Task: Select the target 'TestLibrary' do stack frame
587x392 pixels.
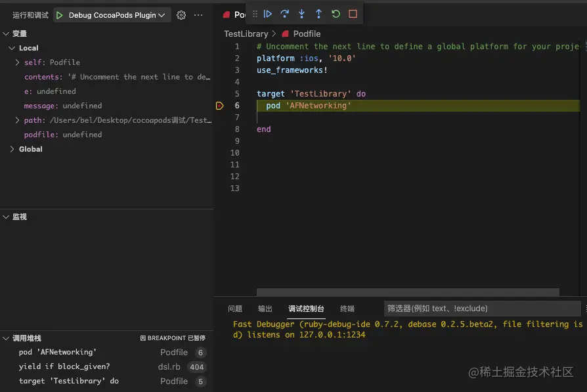Action: [x=106, y=381]
